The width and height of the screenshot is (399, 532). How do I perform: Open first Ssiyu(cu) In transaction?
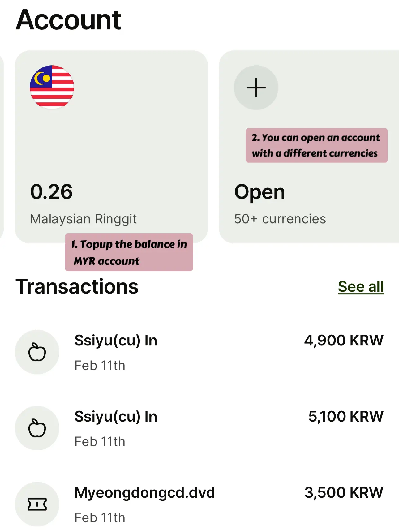pyautogui.click(x=199, y=352)
